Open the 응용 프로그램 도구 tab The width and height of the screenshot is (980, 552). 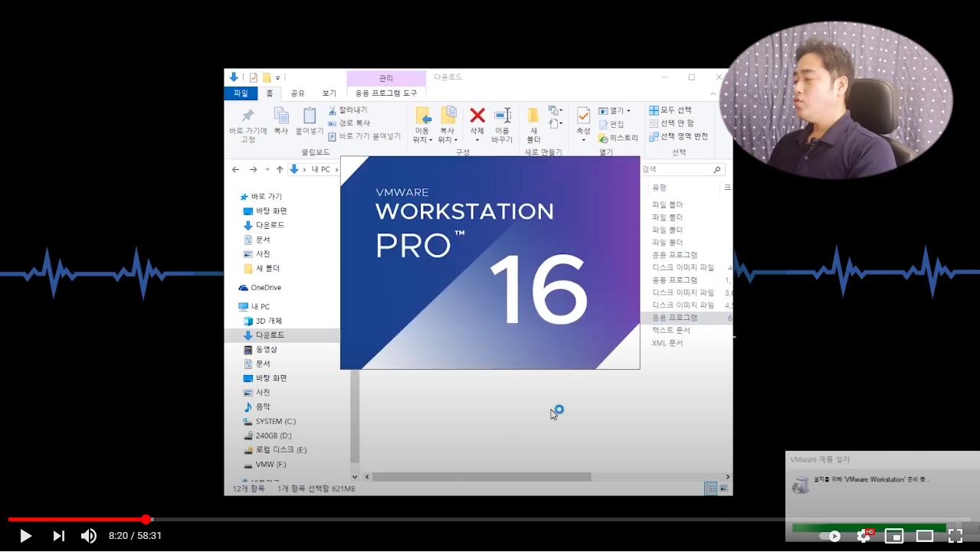[x=386, y=93]
